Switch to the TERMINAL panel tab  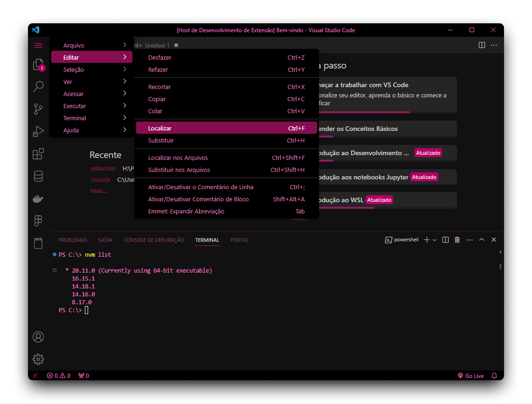[x=207, y=240]
